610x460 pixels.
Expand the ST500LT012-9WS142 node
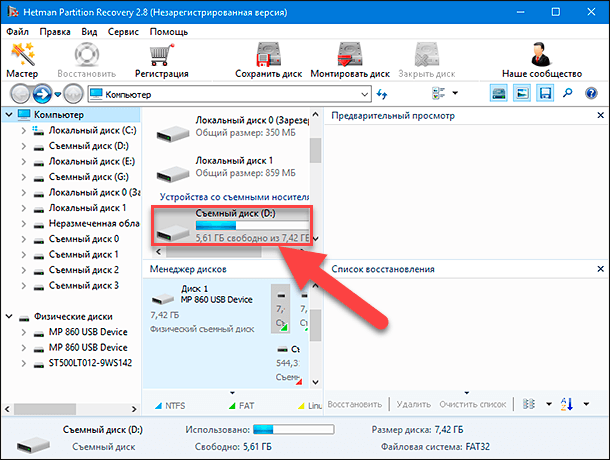coord(24,363)
